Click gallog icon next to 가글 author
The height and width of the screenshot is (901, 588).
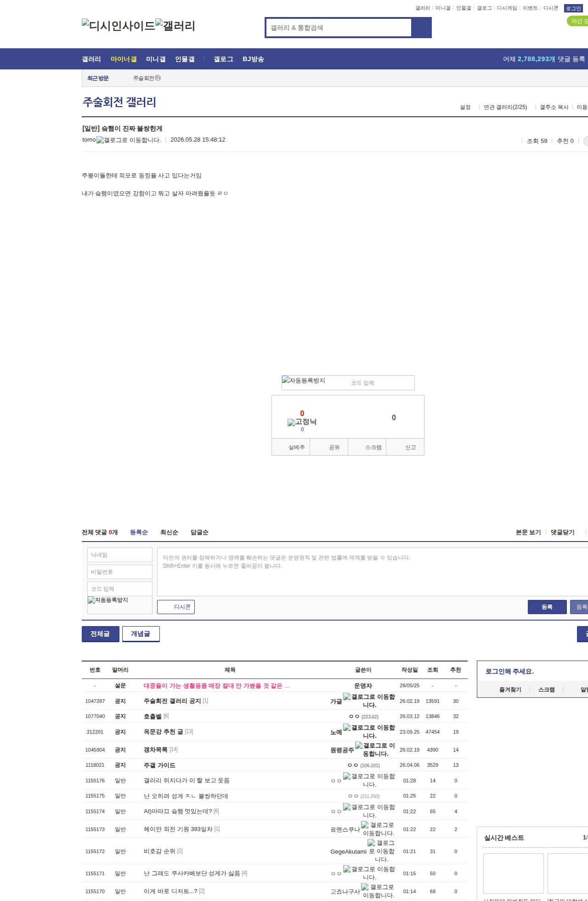[x=369, y=701]
